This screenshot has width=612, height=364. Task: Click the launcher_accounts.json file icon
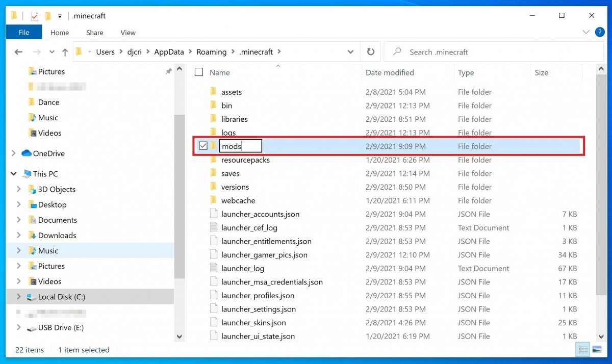tap(214, 214)
